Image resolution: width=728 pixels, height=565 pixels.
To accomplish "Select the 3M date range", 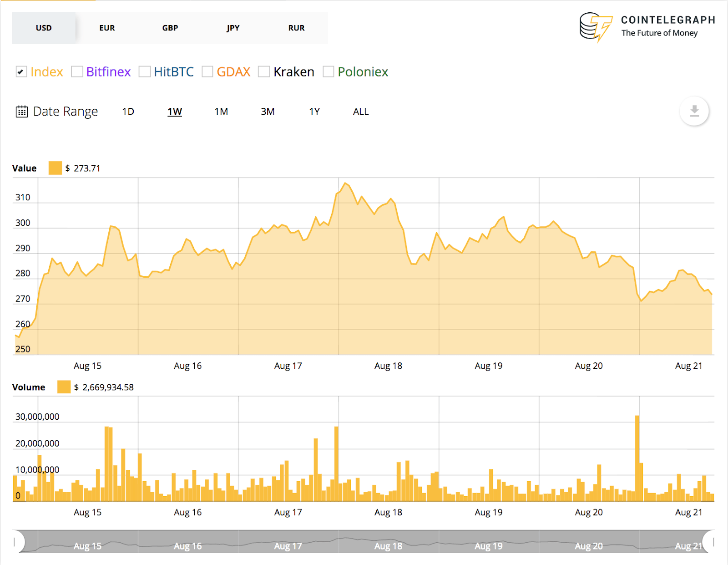I will (x=268, y=111).
